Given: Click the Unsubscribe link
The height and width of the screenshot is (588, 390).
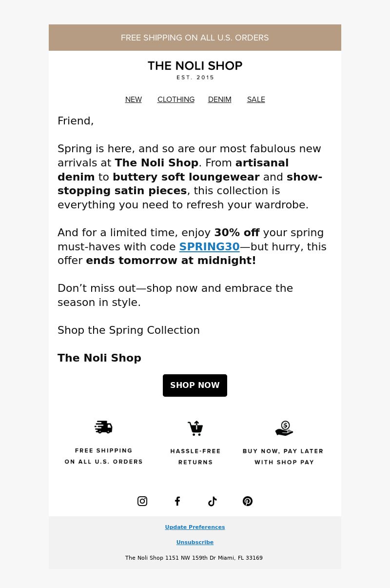Looking at the screenshot, I should [195, 542].
